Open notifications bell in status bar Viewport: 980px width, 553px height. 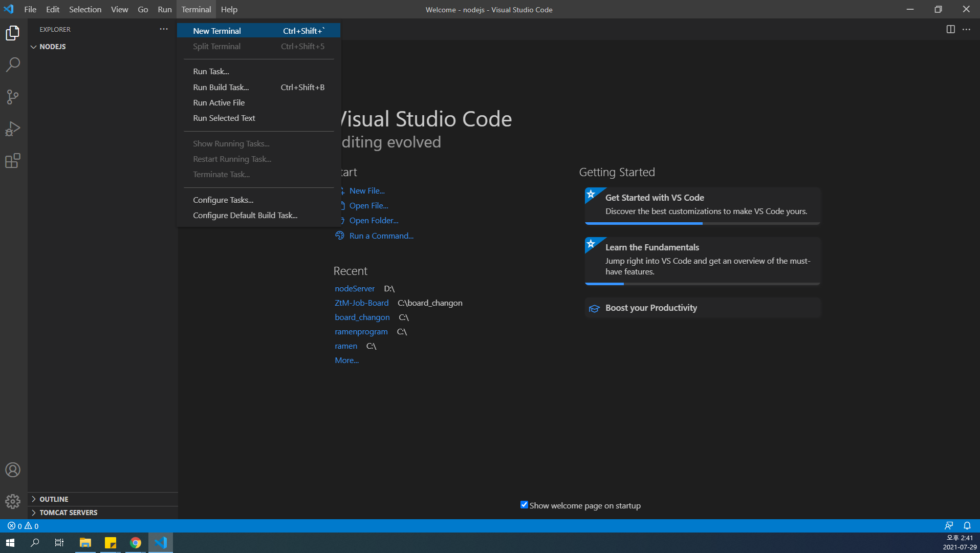967,526
